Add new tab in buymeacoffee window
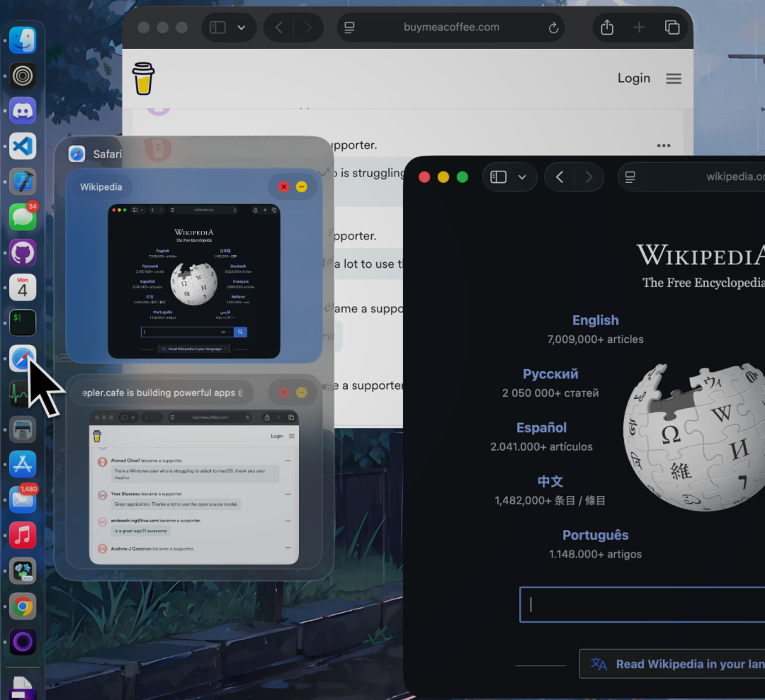The image size is (765, 700). click(x=639, y=28)
